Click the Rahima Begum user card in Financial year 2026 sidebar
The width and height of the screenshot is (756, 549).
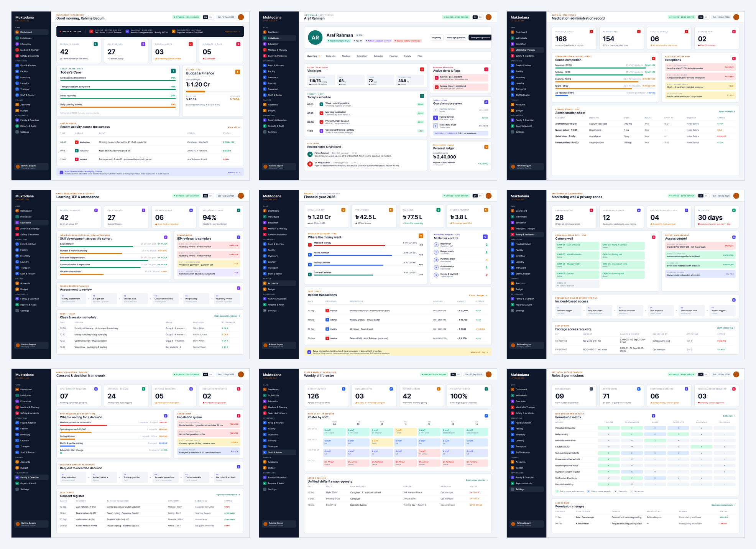[x=279, y=345]
